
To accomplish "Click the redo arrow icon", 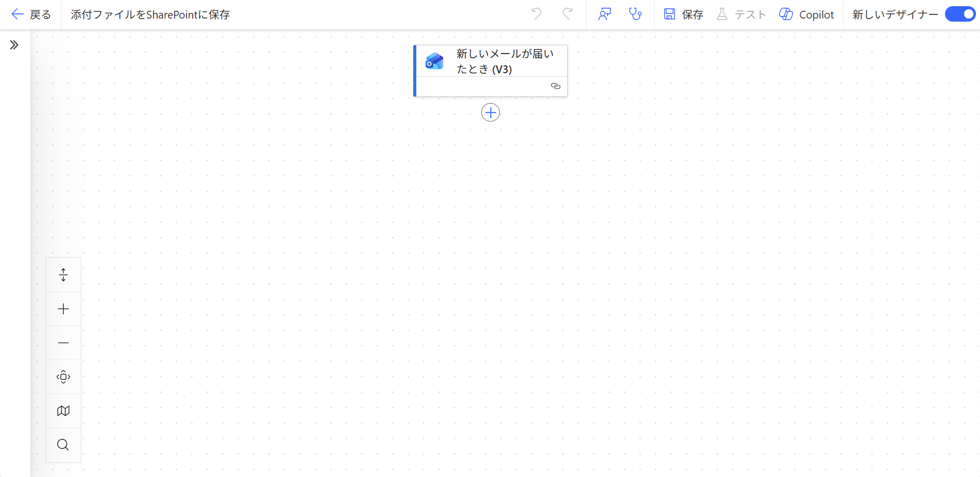I will point(567,14).
